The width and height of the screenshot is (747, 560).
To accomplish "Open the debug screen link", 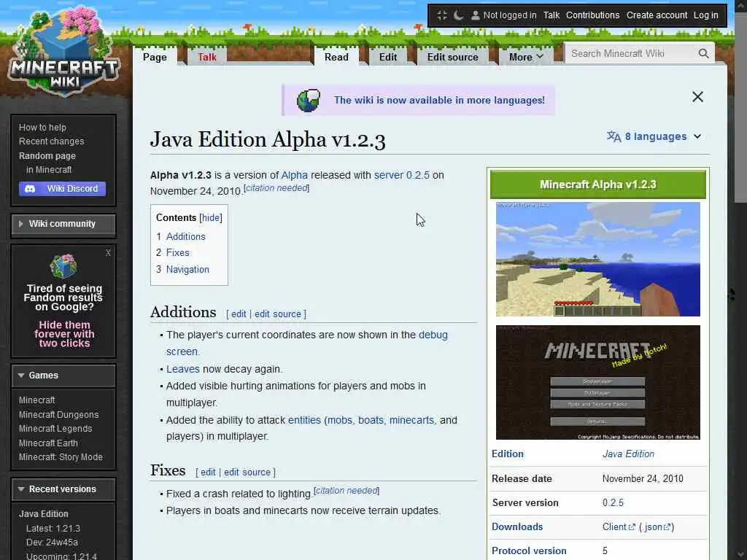I will pos(307,343).
